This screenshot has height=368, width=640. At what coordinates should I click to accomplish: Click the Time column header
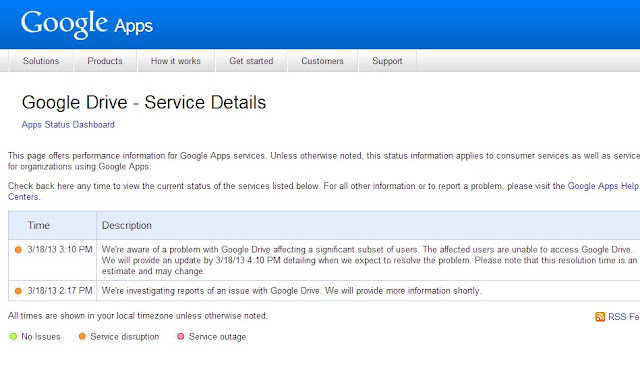click(x=39, y=225)
